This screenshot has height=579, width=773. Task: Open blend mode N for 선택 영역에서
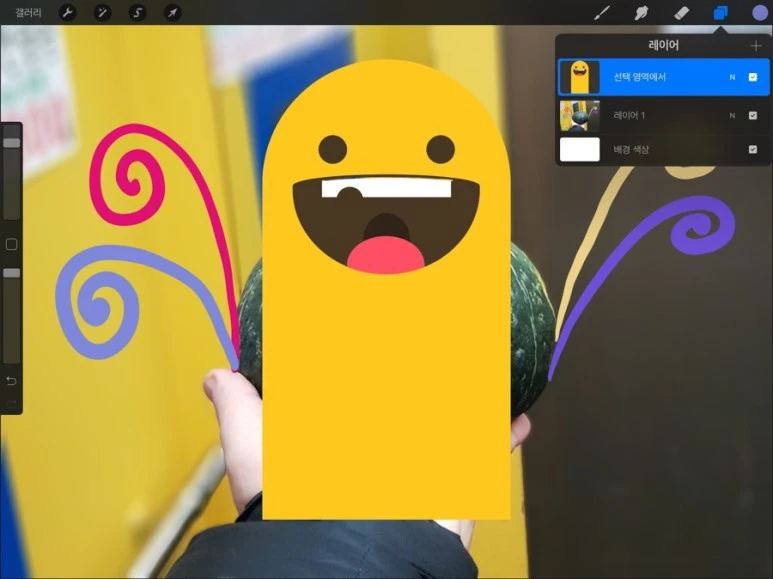coord(732,77)
